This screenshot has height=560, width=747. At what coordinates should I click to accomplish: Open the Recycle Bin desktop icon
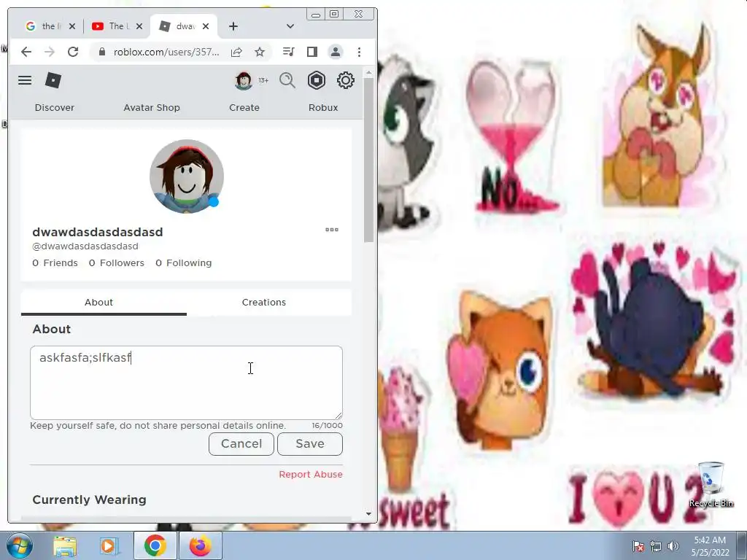tap(711, 484)
